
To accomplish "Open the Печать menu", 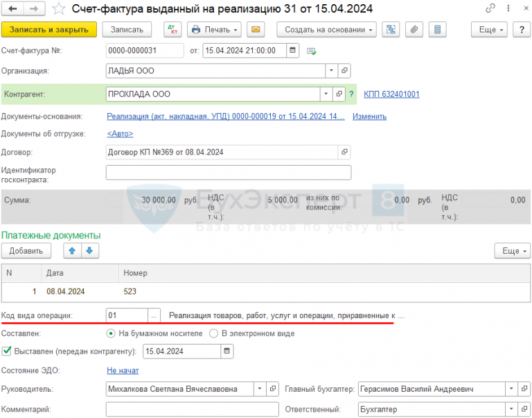I will (x=214, y=30).
